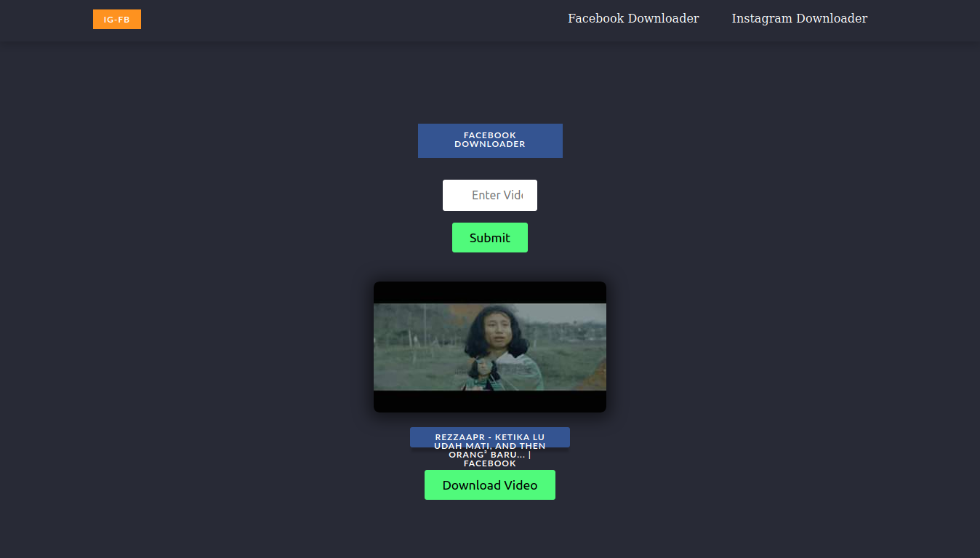Image resolution: width=980 pixels, height=558 pixels.
Task: Submit the entered video link
Action: [490, 237]
